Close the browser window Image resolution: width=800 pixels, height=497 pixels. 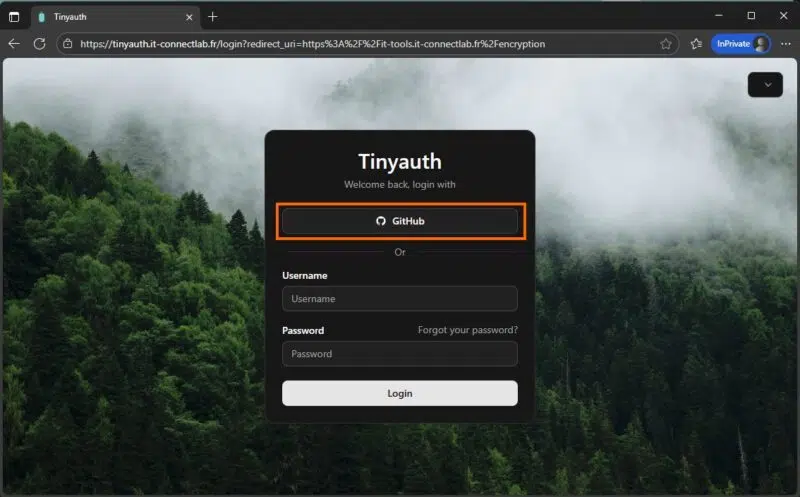(x=784, y=16)
